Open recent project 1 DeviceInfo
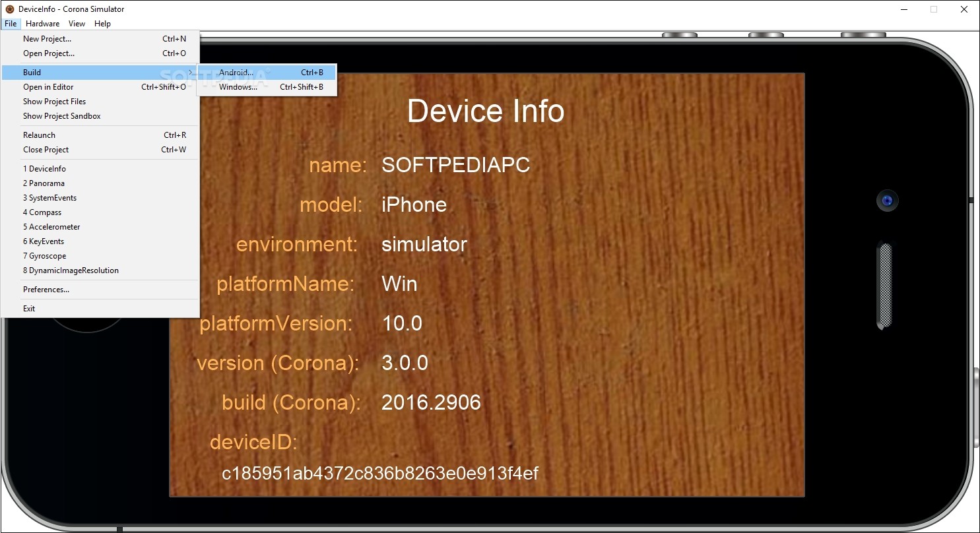Image resolution: width=980 pixels, height=533 pixels. [x=100, y=169]
